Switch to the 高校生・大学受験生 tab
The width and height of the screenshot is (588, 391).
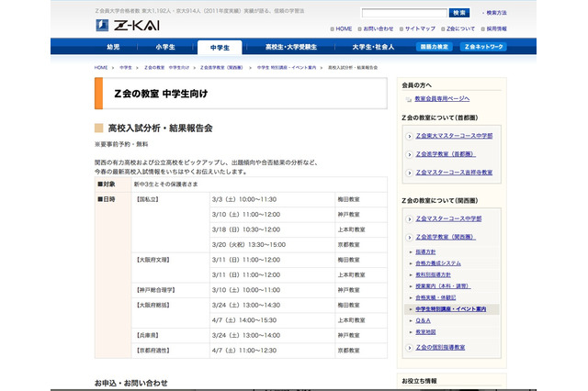(x=291, y=47)
